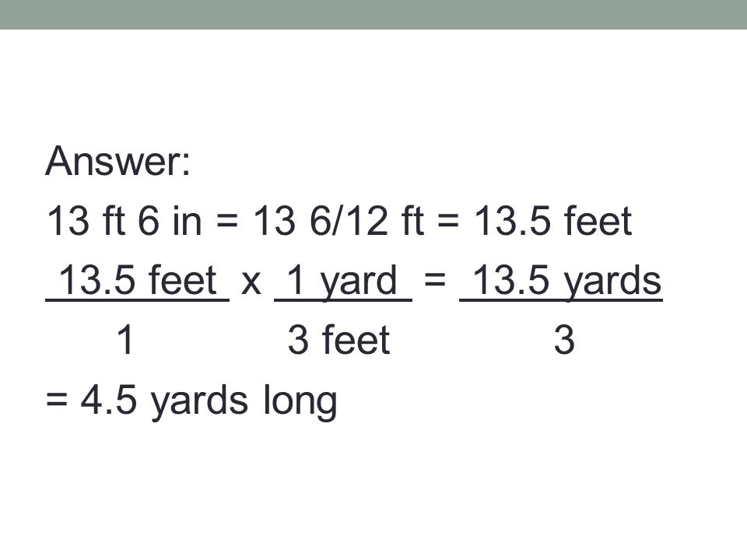The height and width of the screenshot is (560, 747).
Task: Click equals sign preceding "4.5 yards long"
Action: [x=56, y=400]
